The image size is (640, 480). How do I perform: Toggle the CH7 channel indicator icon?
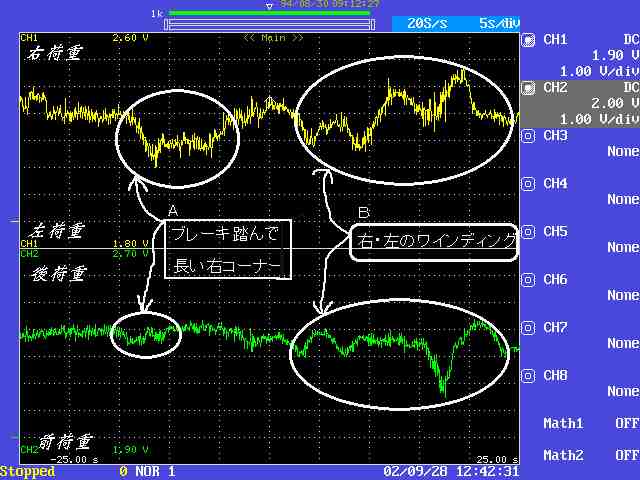coord(528,328)
